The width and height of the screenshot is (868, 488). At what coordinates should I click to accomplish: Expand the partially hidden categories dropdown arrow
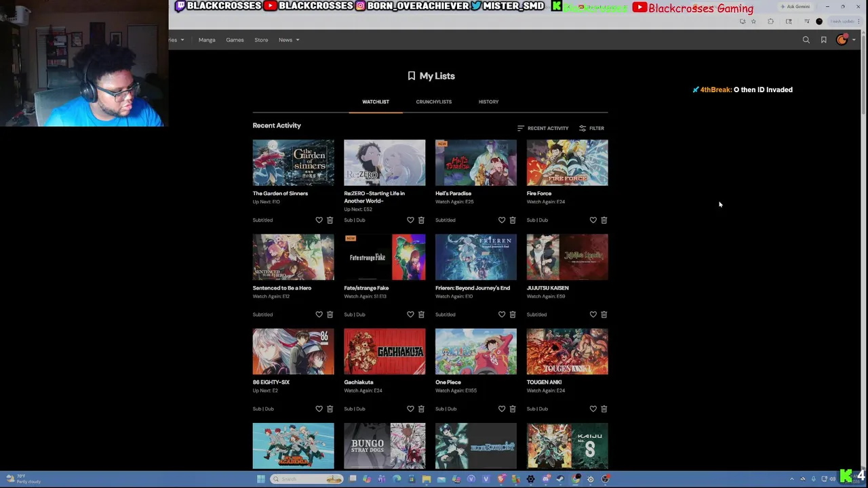182,40
